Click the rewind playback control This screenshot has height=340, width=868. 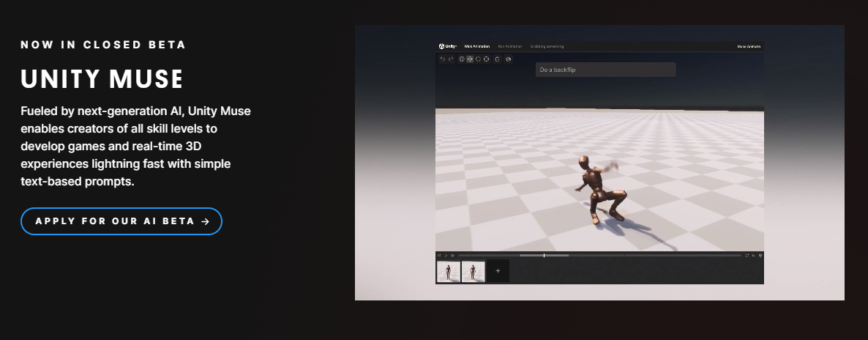(440, 256)
